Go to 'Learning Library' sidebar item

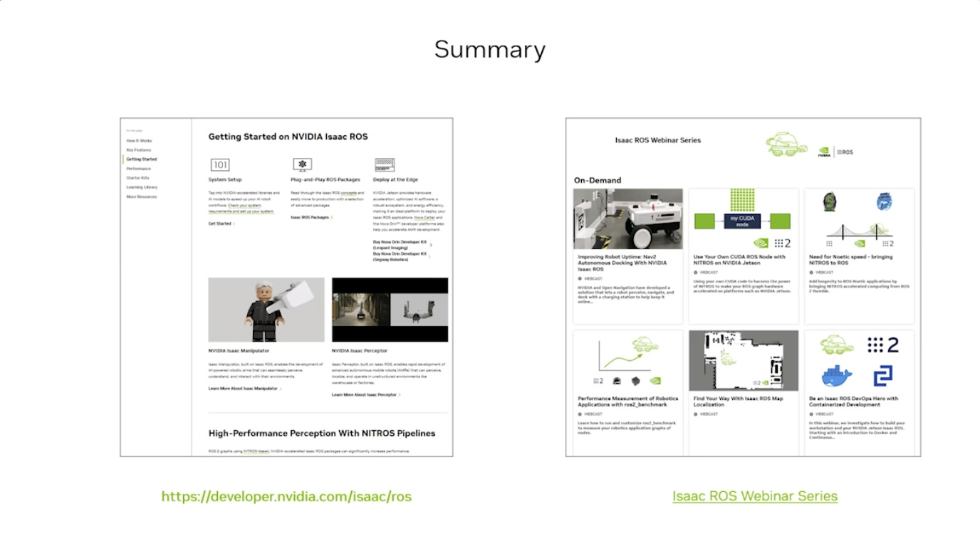point(142,187)
